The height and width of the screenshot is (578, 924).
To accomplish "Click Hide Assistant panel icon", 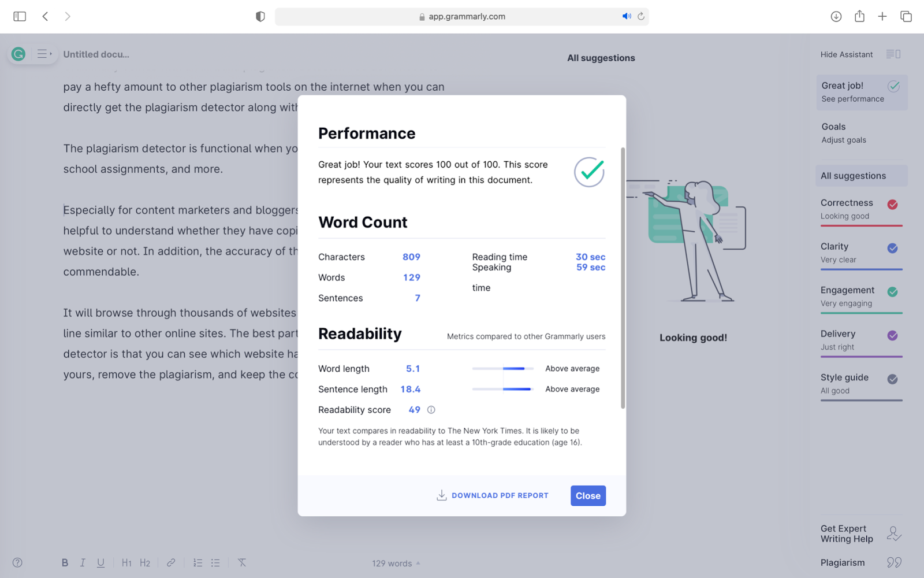I will coord(893,54).
